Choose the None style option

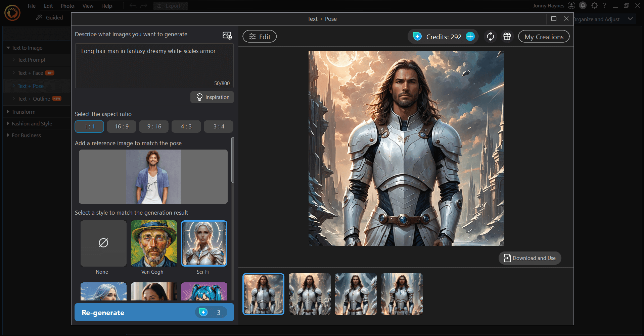point(103,243)
